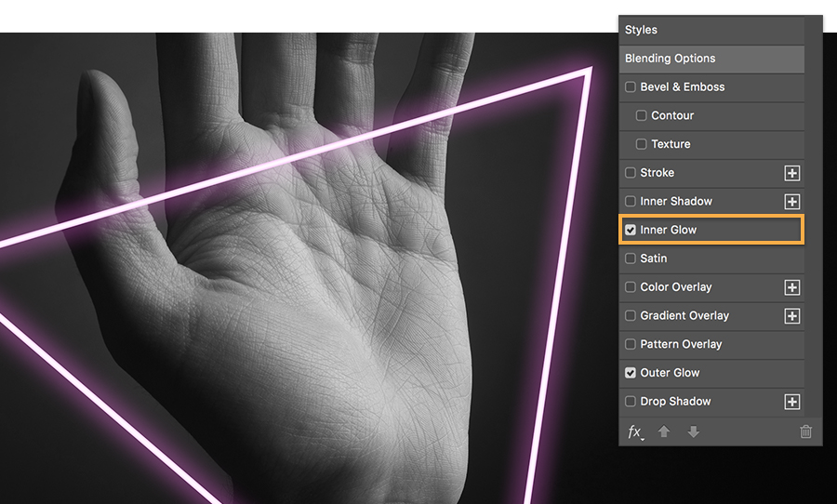Move effect up with the up arrow
The image size is (837, 504).
[663, 431]
